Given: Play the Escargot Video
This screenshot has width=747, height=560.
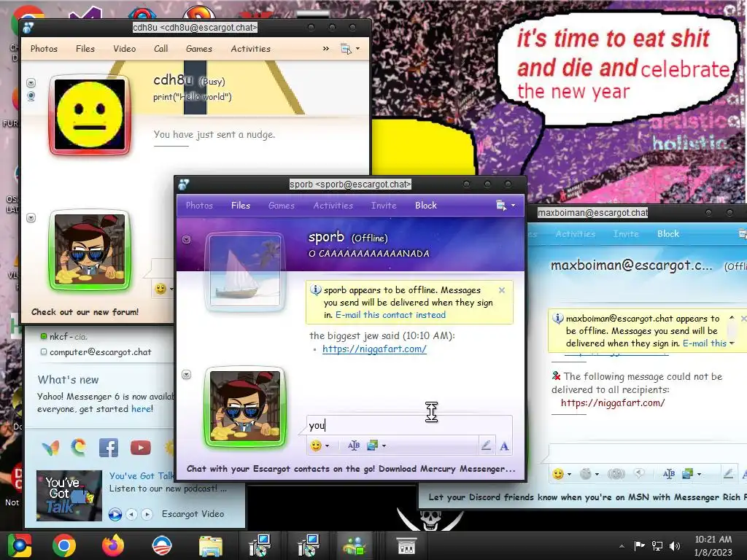Looking at the screenshot, I should coord(115,514).
